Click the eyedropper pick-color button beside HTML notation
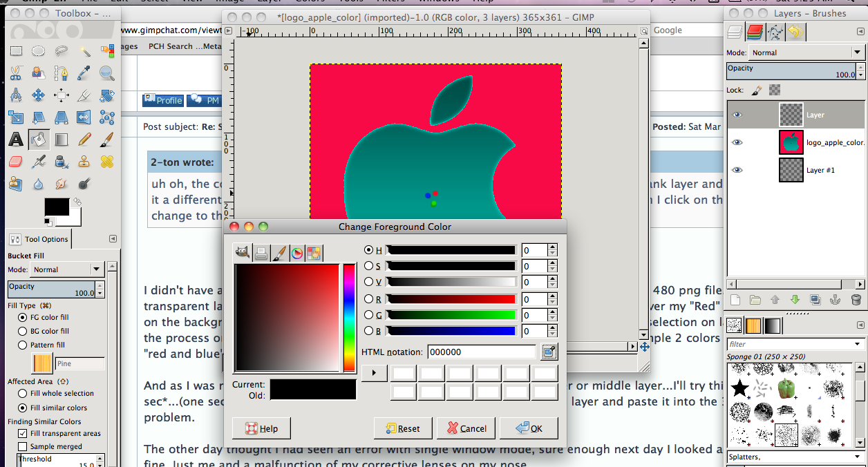 click(549, 352)
